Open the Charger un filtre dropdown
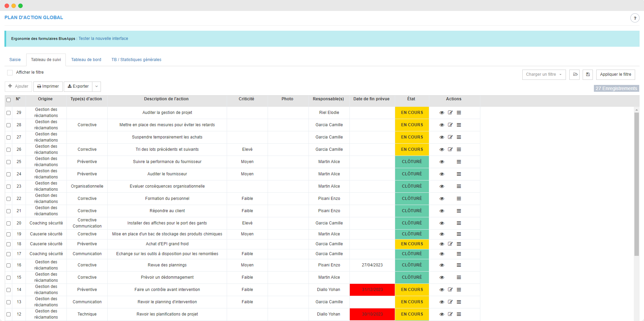 (x=544, y=74)
